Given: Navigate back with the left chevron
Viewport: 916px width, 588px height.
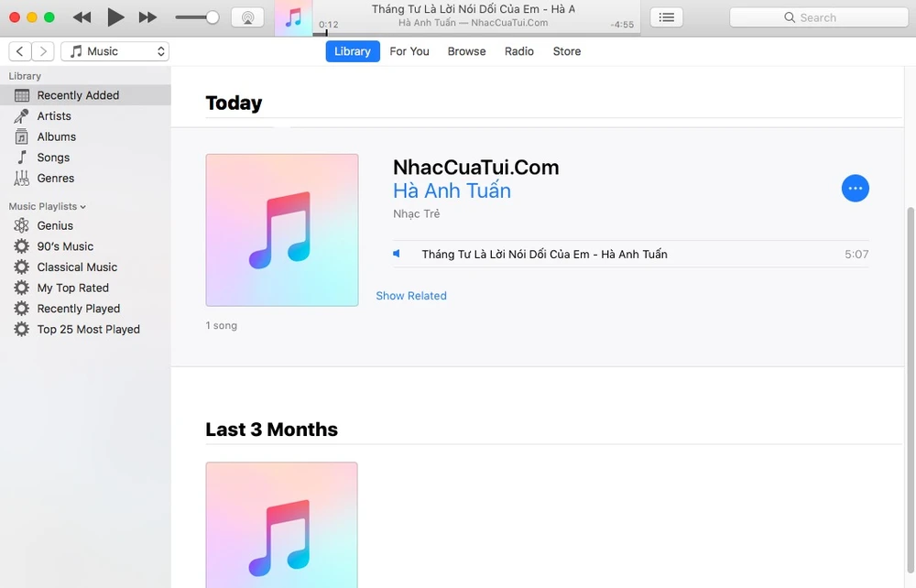Looking at the screenshot, I should click(19, 51).
